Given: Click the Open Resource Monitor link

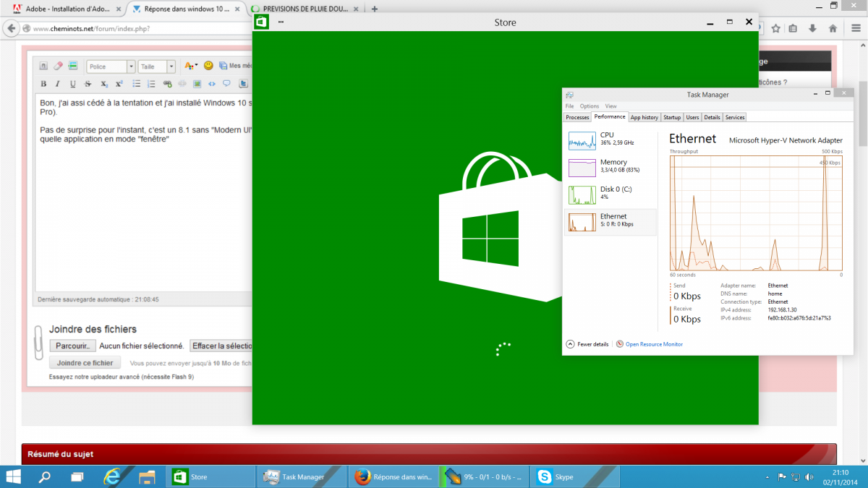Looking at the screenshot, I should 654,344.
